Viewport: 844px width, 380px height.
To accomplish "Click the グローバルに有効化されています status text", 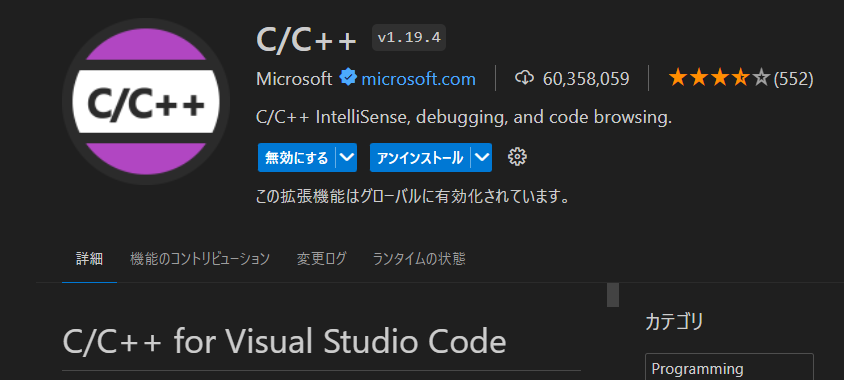I will pyautogui.click(x=413, y=197).
